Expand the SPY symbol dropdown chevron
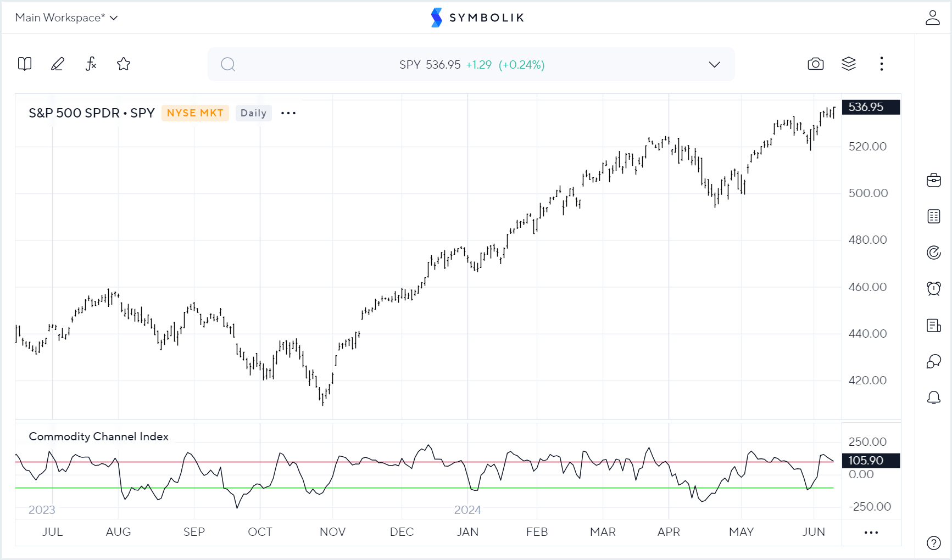Screen dimensions: 952x560 pos(714,65)
